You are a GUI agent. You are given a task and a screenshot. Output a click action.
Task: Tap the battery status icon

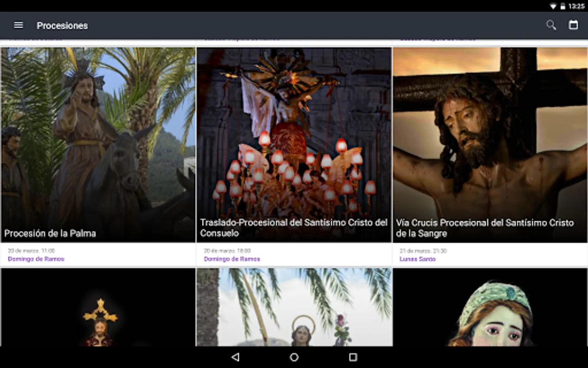(562, 6)
